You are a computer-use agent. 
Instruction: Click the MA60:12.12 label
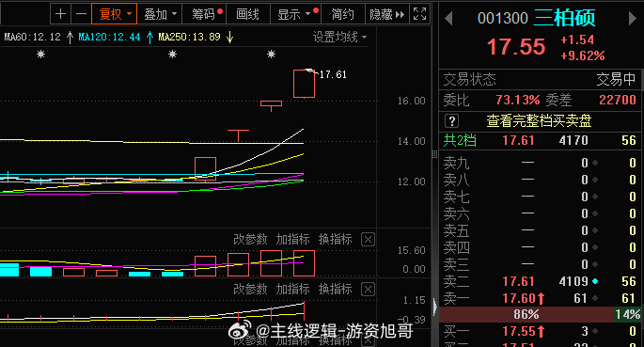33,38
